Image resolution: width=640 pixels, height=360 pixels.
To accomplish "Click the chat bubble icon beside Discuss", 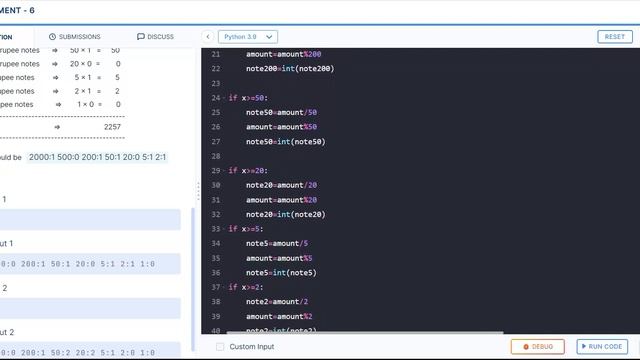I will (x=140, y=37).
